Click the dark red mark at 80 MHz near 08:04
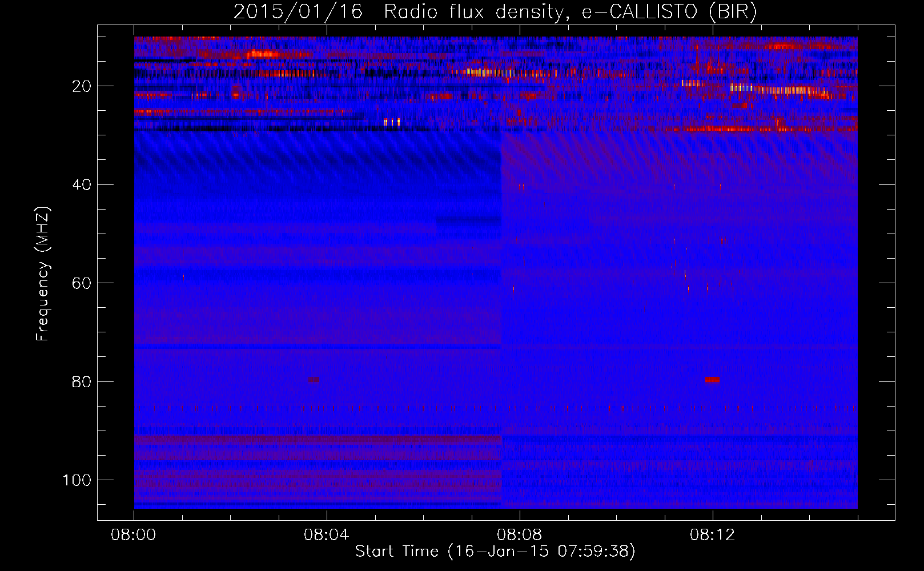The width and height of the screenshot is (924, 571). point(314,380)
